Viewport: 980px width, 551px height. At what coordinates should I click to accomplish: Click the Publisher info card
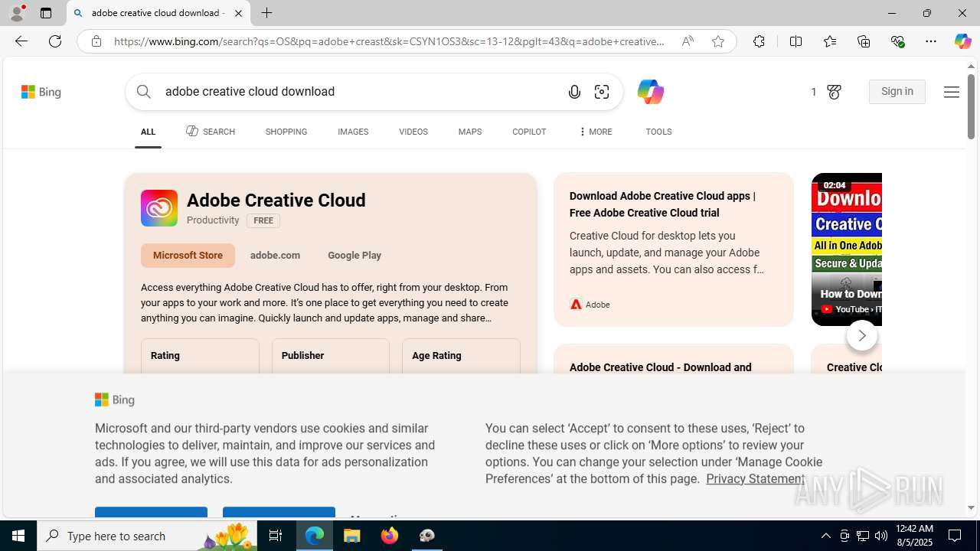pos(331,357)
